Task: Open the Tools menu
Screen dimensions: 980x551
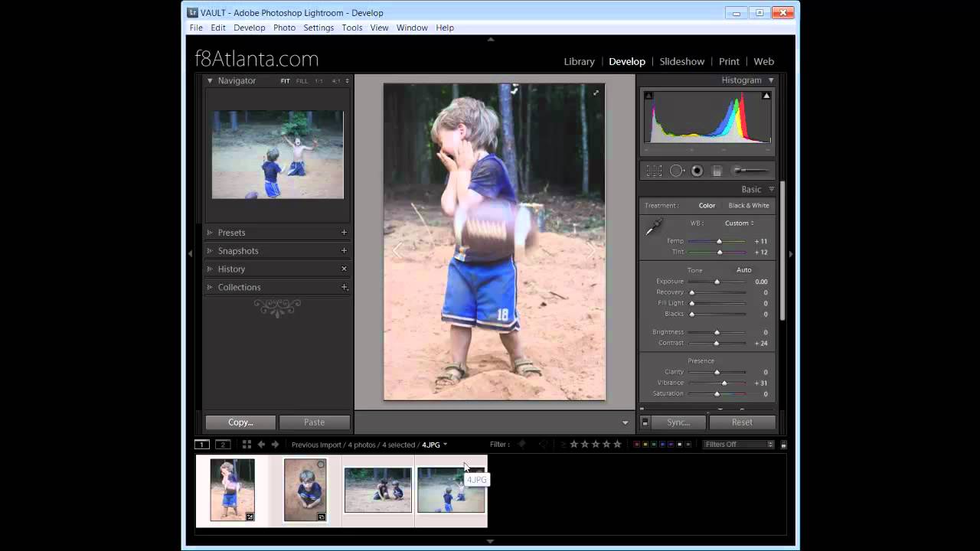Action: point(352,28)
